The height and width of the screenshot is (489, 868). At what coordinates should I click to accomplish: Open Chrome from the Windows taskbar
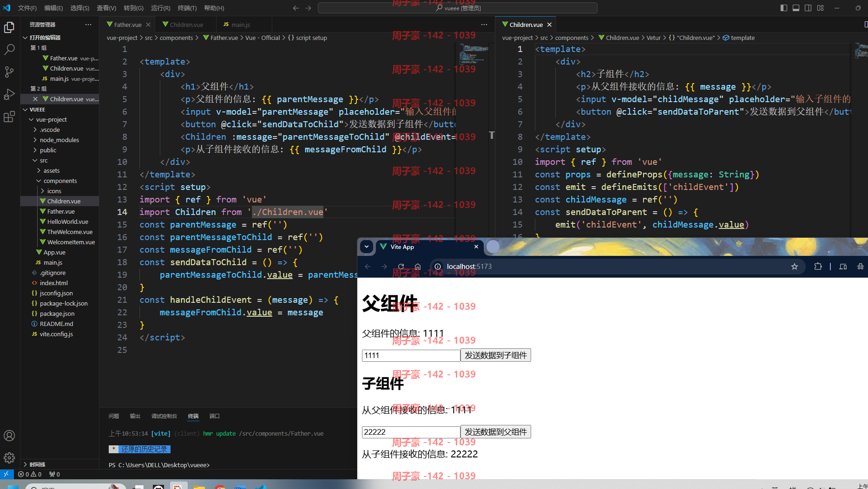[220, 486]
